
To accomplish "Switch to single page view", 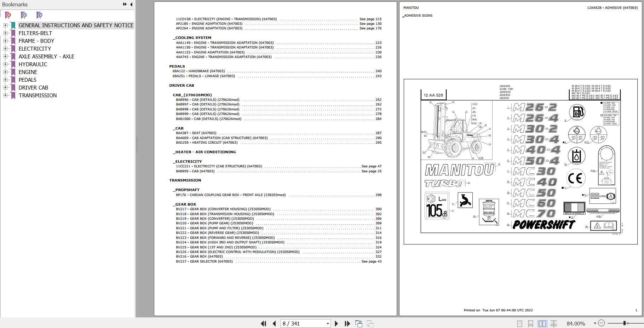I will click(x=519, y=323).
